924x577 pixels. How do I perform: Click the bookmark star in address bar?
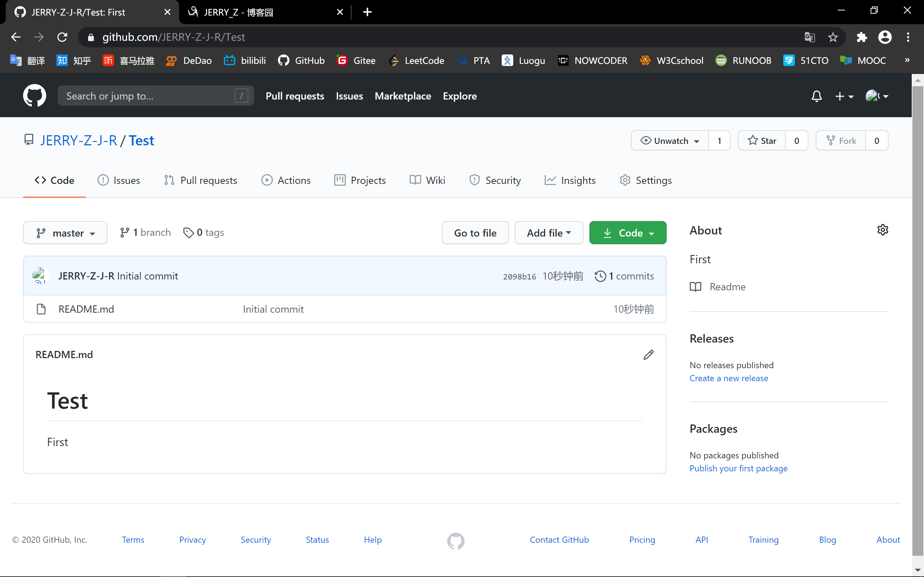pyautogui.click(x=833, y=37)
